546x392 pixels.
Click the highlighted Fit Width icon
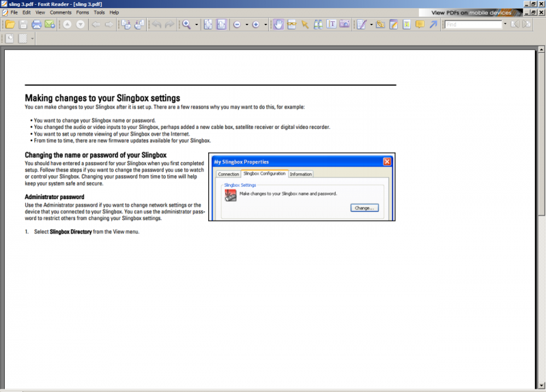coord(221,25)
